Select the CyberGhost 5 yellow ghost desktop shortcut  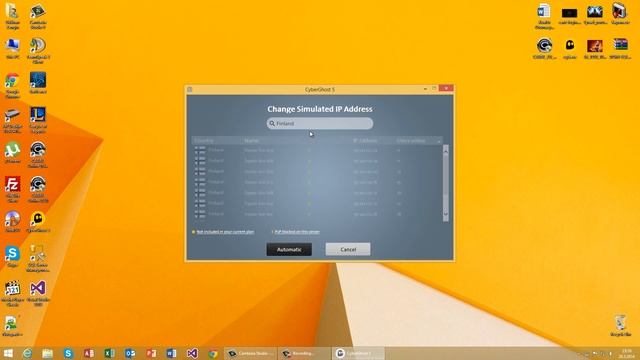click(x=38, y=222)
